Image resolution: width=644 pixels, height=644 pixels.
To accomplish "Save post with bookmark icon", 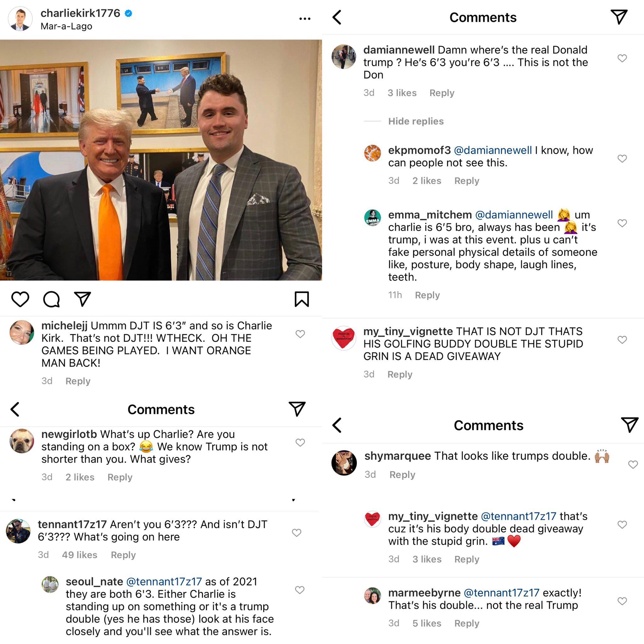I will click(x=302, y=299).
